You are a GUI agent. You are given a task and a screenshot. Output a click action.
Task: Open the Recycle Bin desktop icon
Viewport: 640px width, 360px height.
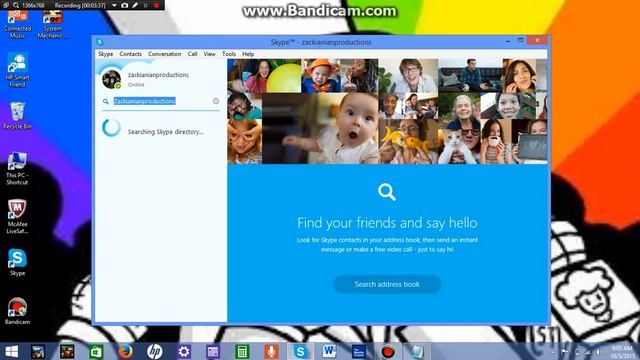(x=17, y=116)
